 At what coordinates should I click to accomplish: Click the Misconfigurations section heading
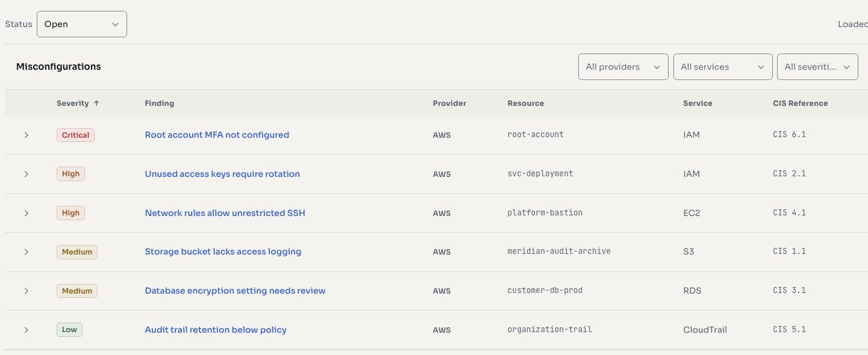[x=58, y=67]
